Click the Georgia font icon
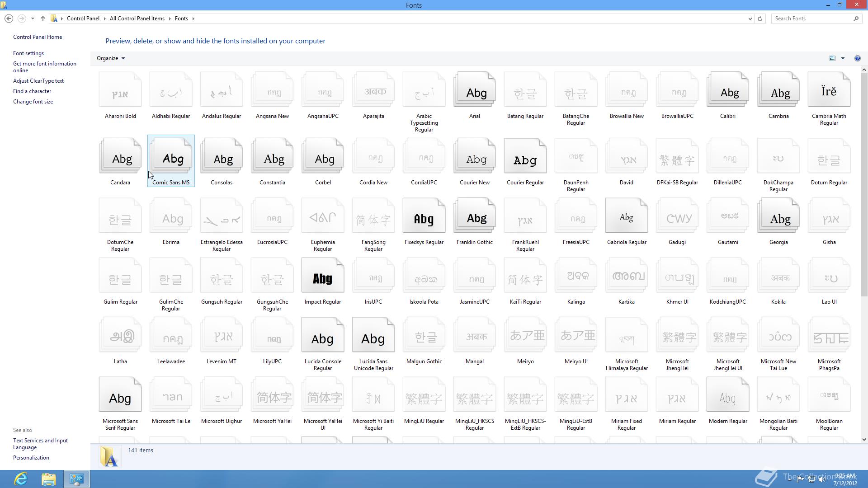868x488 pixels. click(778, 216)
